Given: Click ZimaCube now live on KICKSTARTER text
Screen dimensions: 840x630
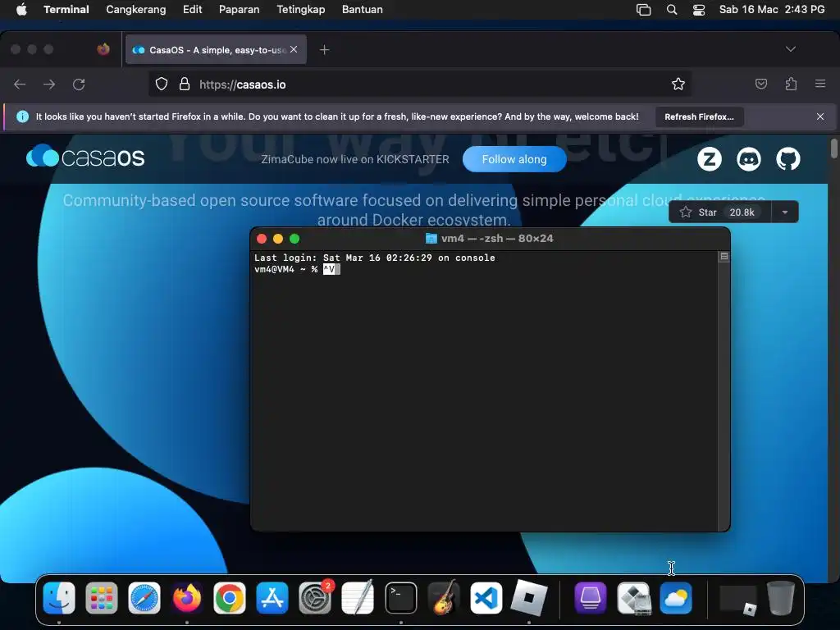Looking at the screenshot, I should (355, 159).
